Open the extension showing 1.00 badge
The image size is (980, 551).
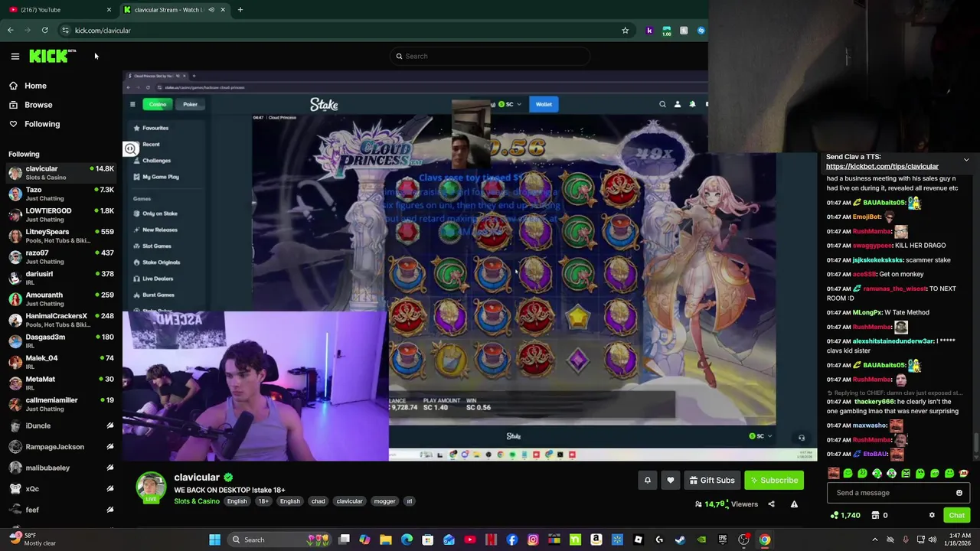click(666, 31)
